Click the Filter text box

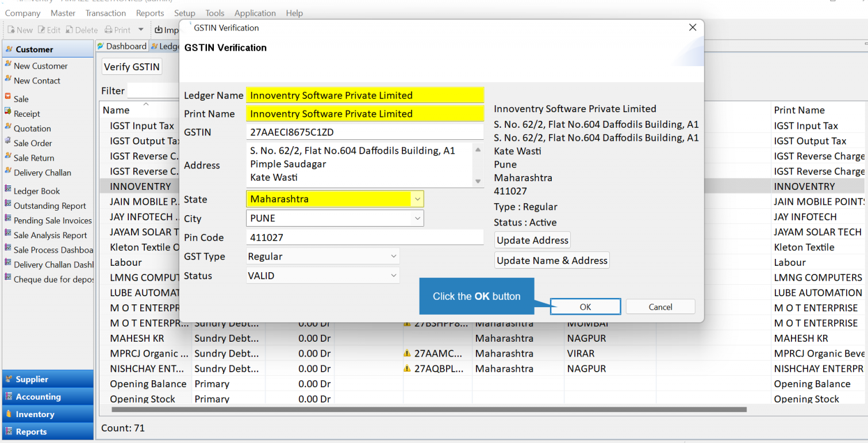[x=153, y=91]
